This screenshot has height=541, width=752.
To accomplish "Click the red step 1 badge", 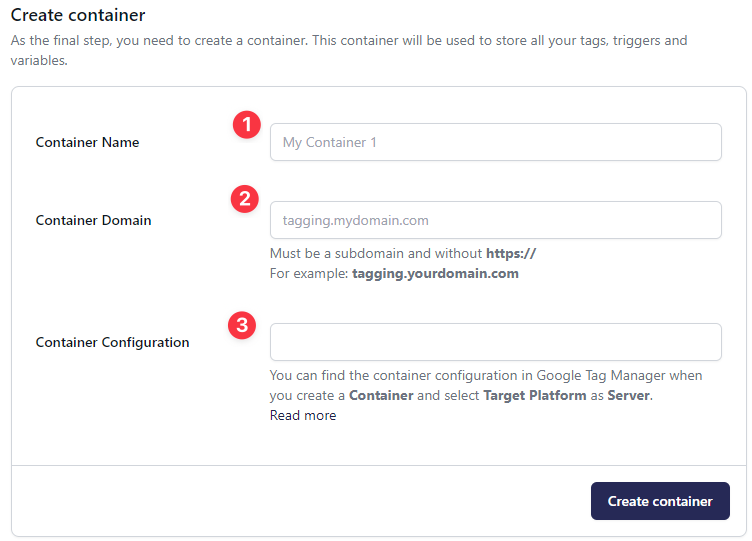I will point(246,125).
